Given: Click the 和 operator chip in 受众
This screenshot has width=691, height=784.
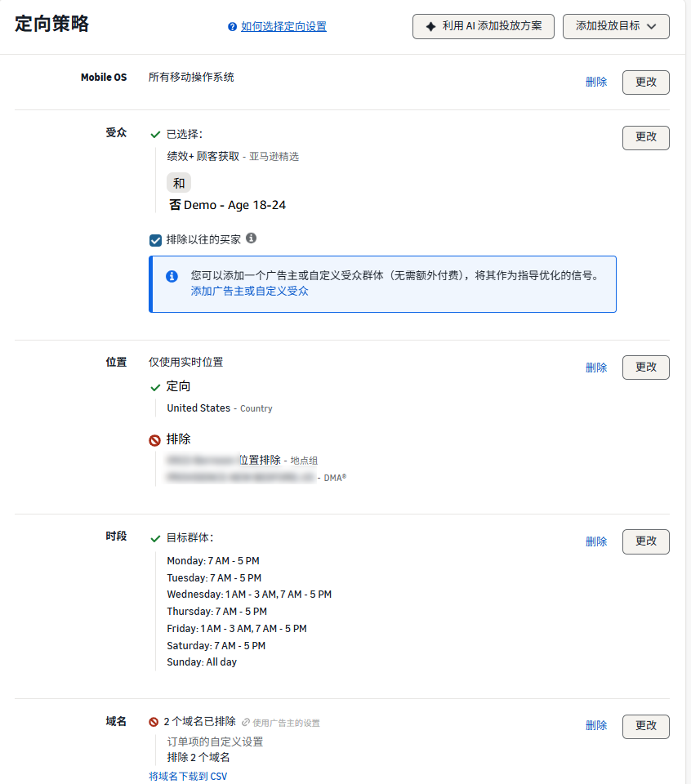Looking at the screenshot, I should (x=179, y=183).
